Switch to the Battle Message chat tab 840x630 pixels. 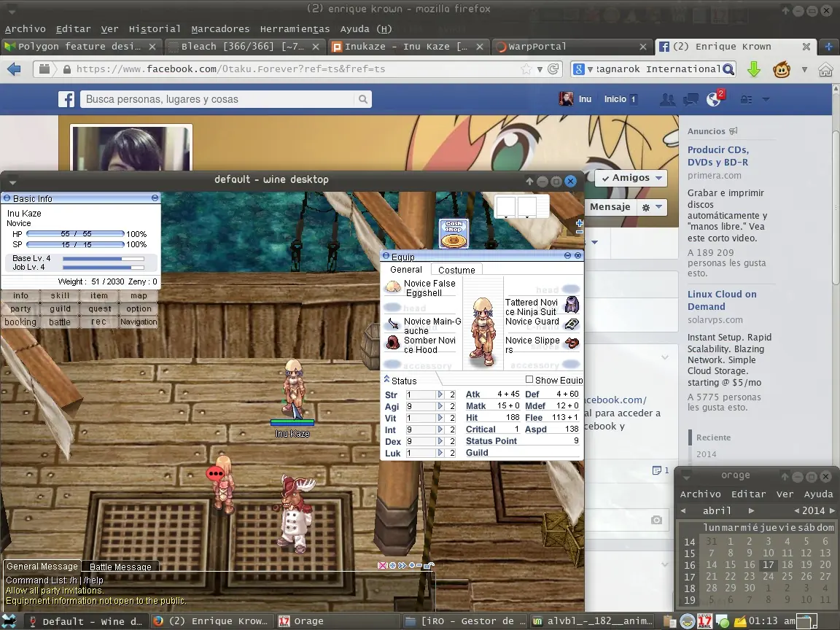point(120,567)
